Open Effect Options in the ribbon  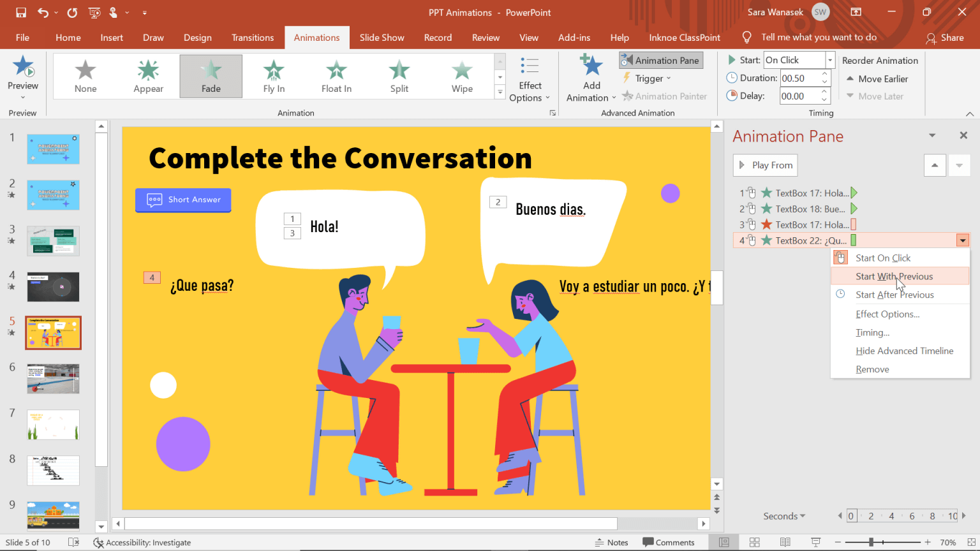click(530, 80)
